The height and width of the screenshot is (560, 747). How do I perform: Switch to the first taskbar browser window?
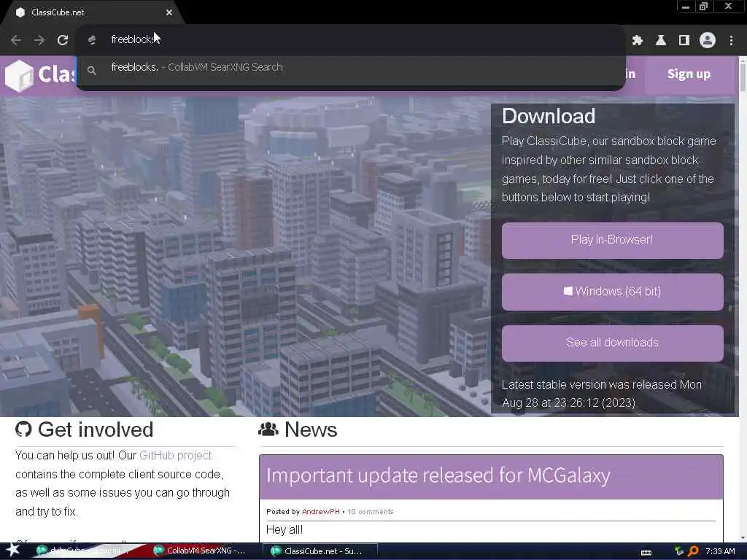83,551
